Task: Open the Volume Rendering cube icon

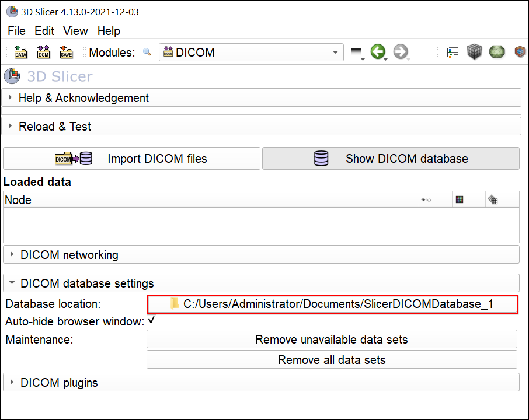Action: pos(475,52)
